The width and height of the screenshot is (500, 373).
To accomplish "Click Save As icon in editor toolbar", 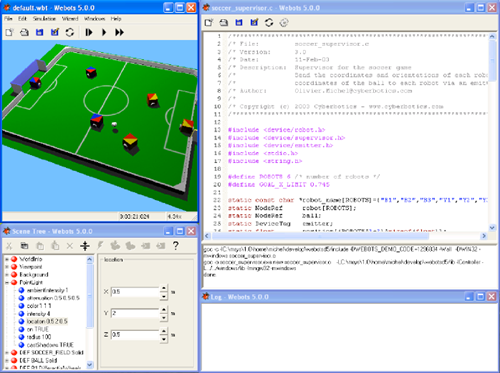I will pos(254,22).
